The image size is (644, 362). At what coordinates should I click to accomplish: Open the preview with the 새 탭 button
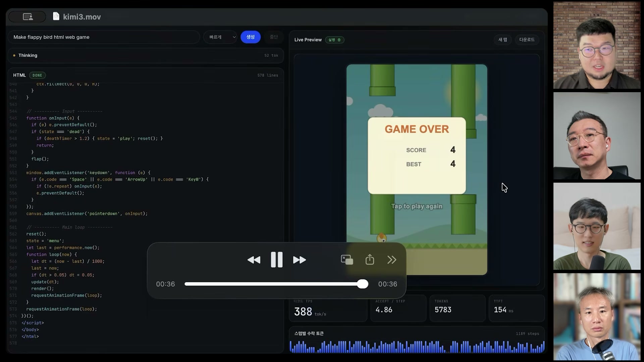coord(502,40)
